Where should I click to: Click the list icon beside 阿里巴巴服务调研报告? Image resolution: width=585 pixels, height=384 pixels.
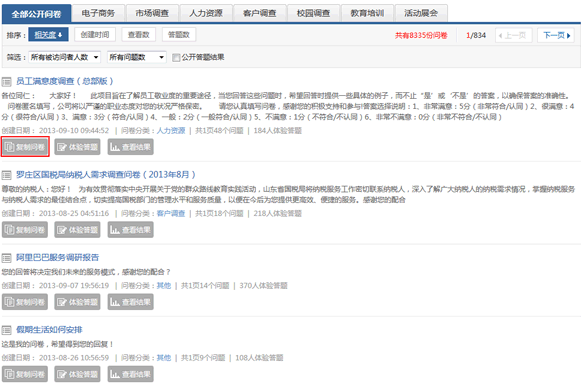click(6, 258)
